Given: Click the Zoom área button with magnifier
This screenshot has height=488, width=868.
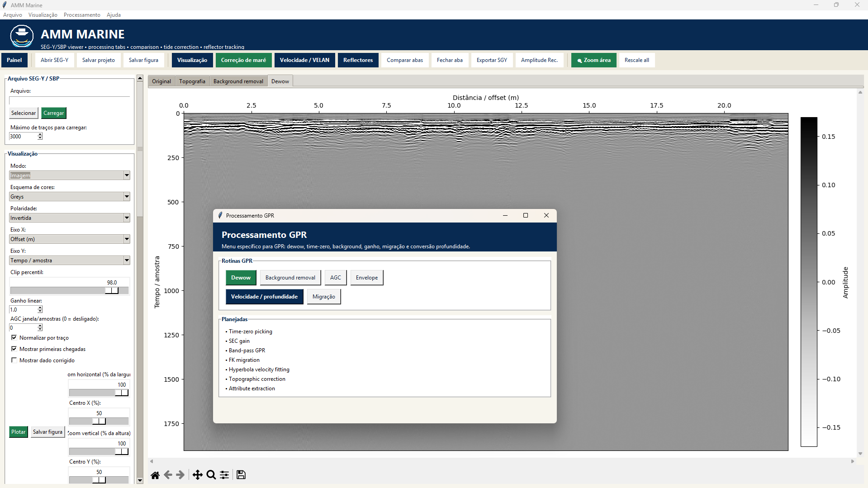Looking at the screenshot, I should [x=593, y=60].
